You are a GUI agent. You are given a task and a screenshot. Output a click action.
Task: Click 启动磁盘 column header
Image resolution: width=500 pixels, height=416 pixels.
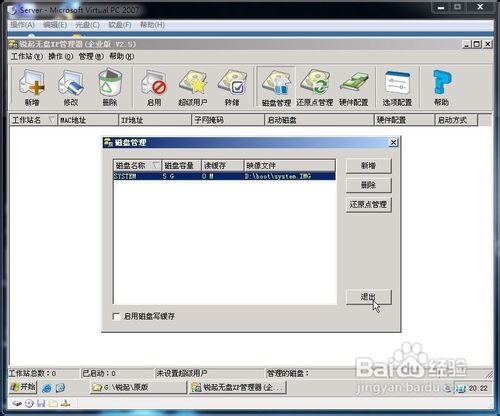click(319, 120)
